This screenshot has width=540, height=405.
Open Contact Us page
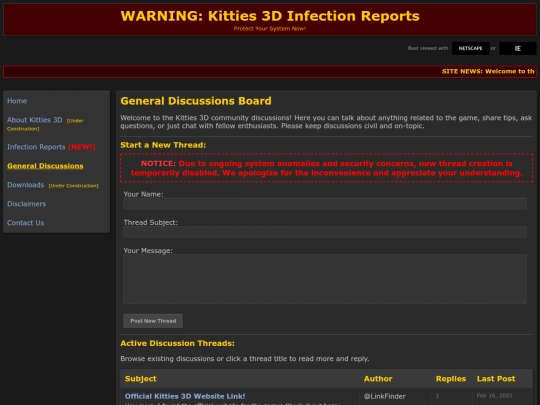tap(25, 223)
